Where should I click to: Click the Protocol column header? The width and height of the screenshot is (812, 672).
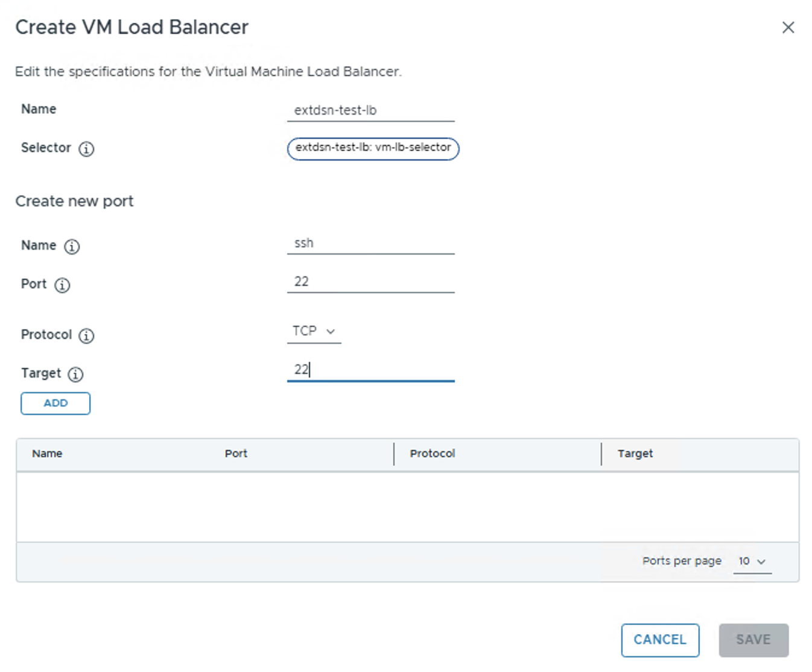432,454
